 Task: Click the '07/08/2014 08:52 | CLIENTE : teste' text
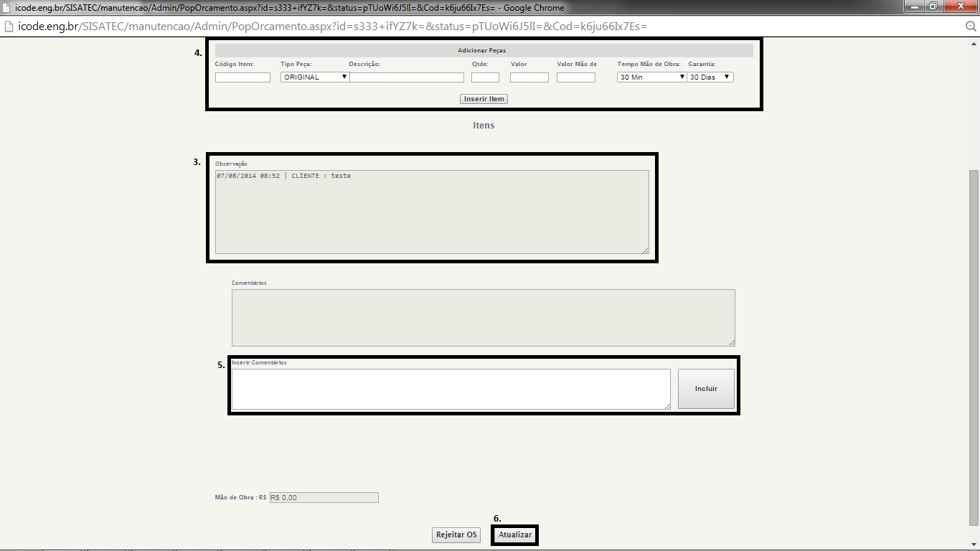click(283, 176)
